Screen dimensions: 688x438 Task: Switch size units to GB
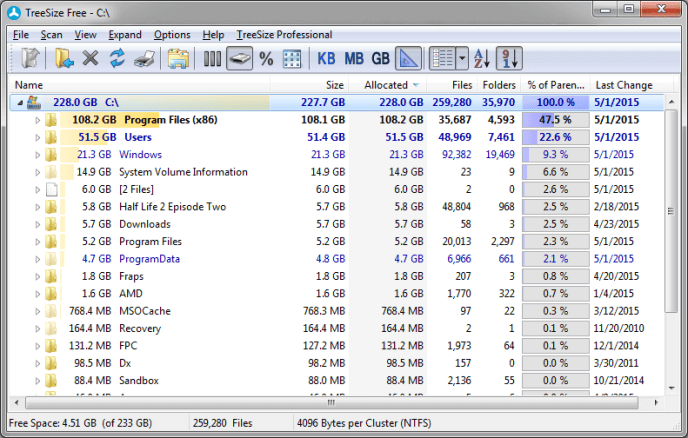pos(380,59)
